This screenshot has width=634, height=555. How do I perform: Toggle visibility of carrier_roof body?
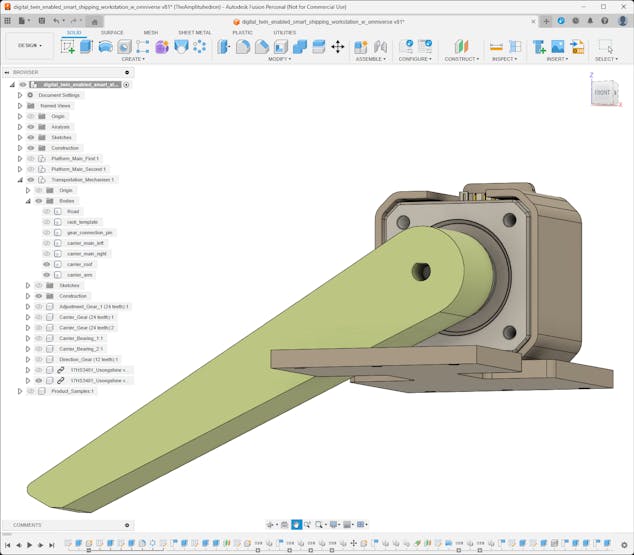pyautogui.click(x=46, y=264)
